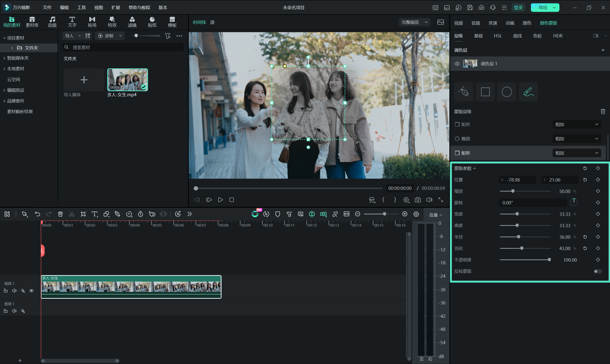Select the rectangle mask shape tool
610x364 pixels.
[x=485, y=92]
